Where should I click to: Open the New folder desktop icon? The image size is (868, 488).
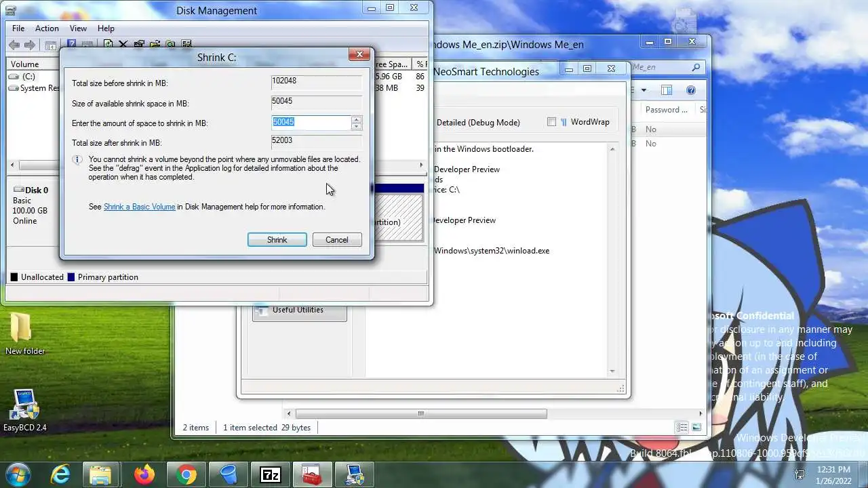(x=24, y=333)
